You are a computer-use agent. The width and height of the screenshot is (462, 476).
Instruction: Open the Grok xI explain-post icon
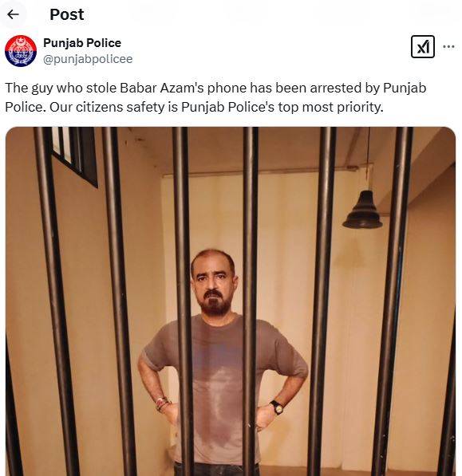pyautogui.click(x=423, y=47)
